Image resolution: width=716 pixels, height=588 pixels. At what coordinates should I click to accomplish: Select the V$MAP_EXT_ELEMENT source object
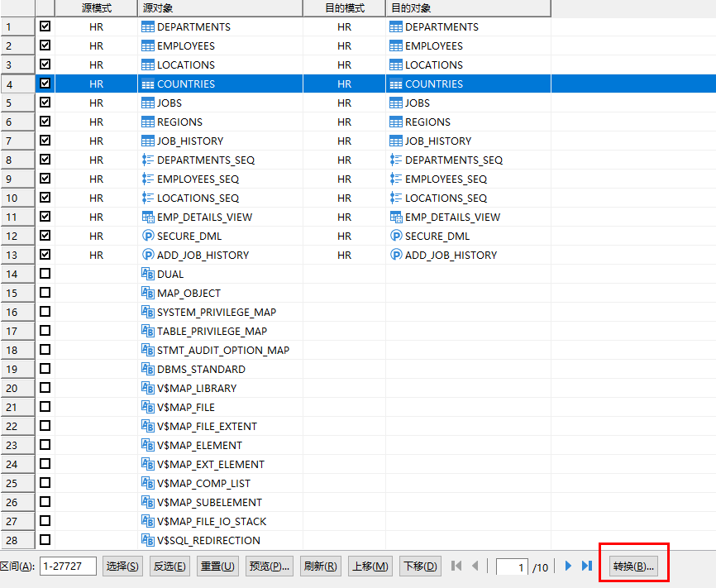click(211, 464)
